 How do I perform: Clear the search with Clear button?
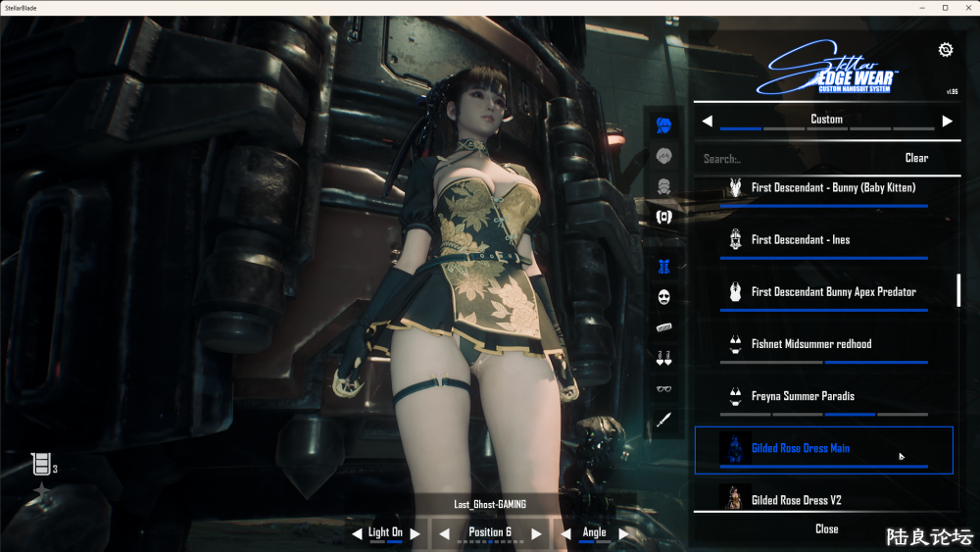(916, 158)
